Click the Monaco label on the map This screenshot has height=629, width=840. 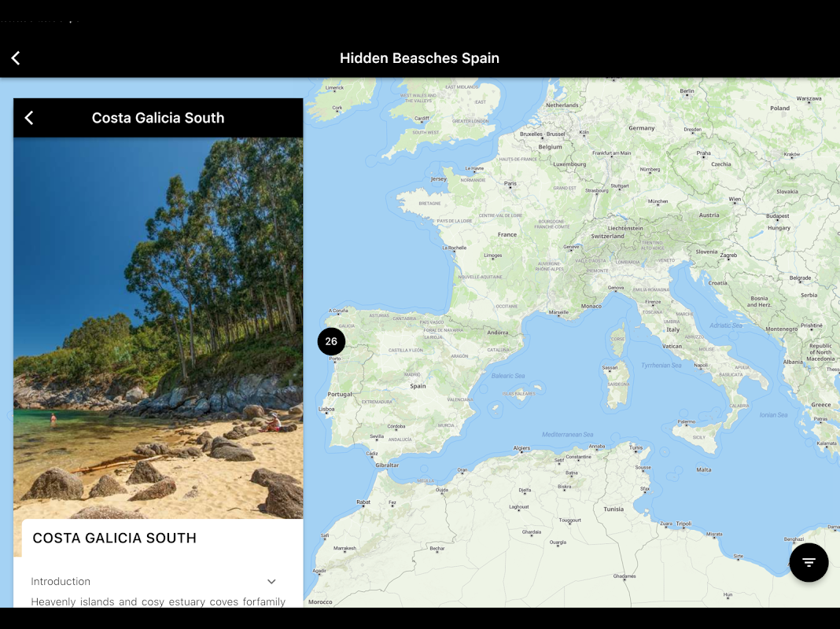click(591, 306)
